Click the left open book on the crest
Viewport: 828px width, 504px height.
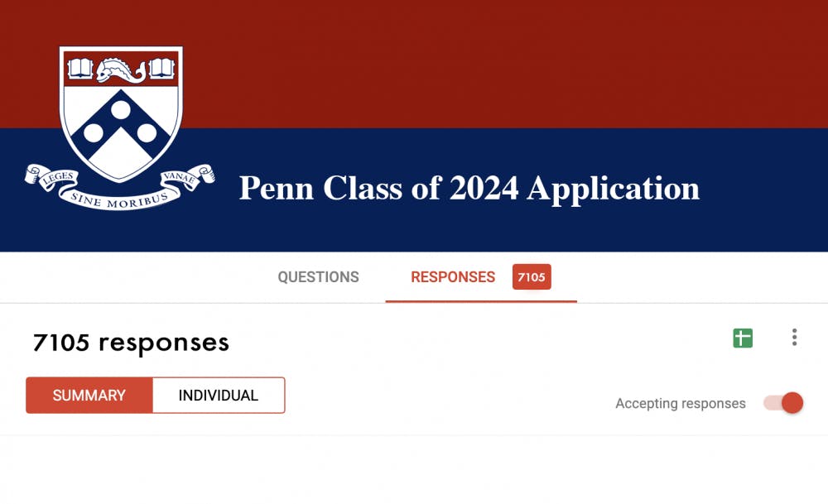coord(81,66)
